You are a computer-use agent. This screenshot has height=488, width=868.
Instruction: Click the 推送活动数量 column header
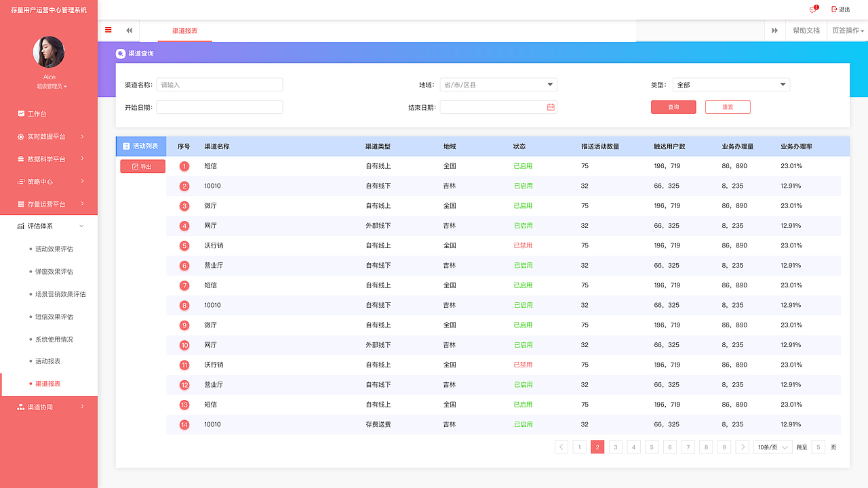[600, 146]
